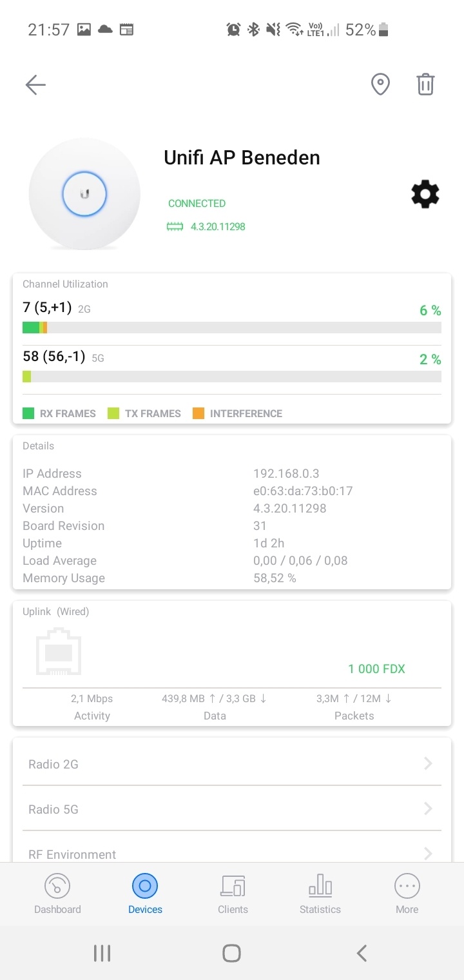Tap the Unifi AP device image
Image resolution: width=464 pixels, height=980 pixels.
[84, 193]
